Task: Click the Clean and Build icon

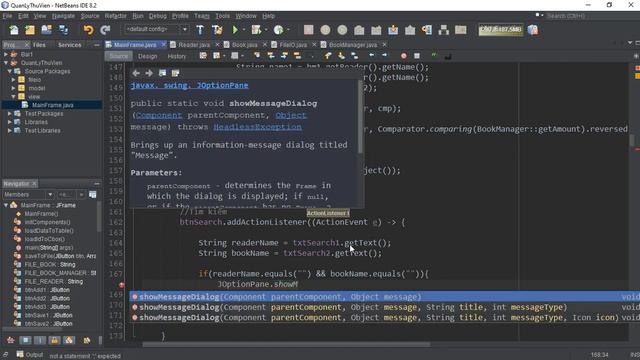Action: 217,30
